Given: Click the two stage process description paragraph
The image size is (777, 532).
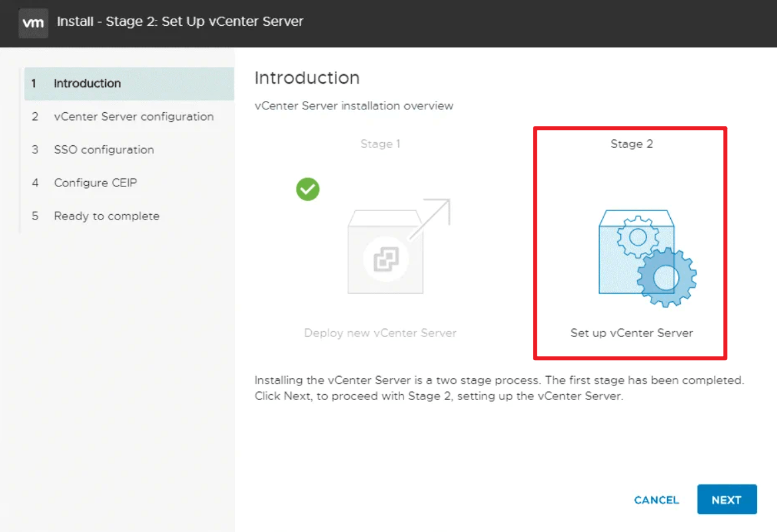Looking at the screenshot, I should 500,388.
